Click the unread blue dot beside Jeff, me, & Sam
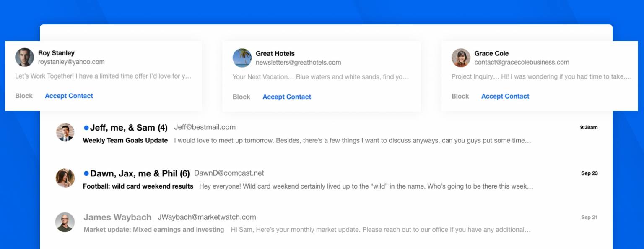 click(x=86, y=128)
